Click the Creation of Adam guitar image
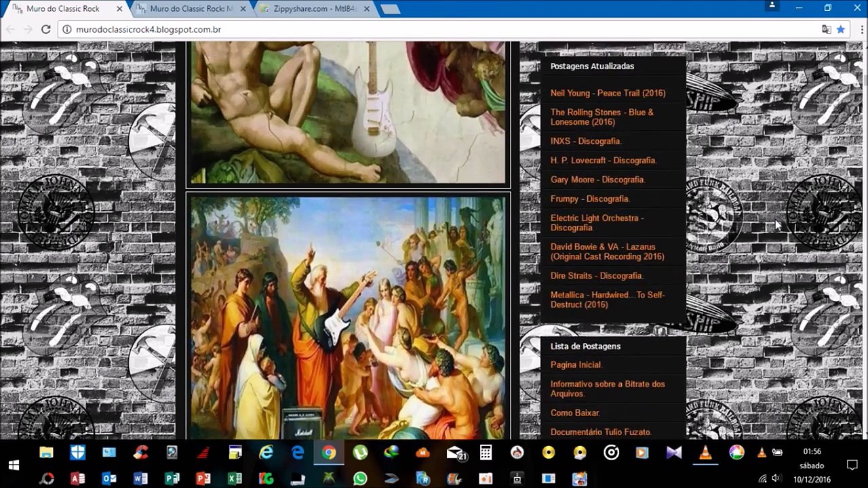Image resolution: width=868 pixels, height=488 pixels. [348, 113]
